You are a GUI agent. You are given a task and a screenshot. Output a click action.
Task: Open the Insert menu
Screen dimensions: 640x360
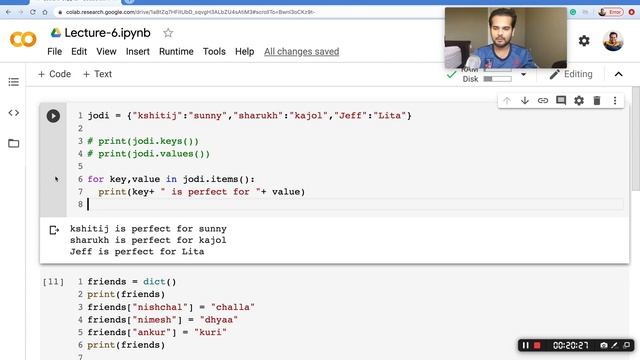pos(138,51)
